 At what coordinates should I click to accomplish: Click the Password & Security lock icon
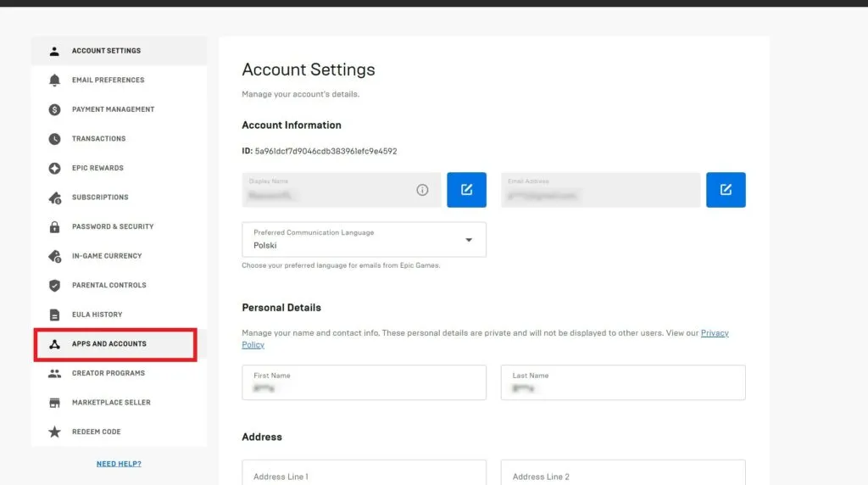pyautogui.click(x=54, y=227)
